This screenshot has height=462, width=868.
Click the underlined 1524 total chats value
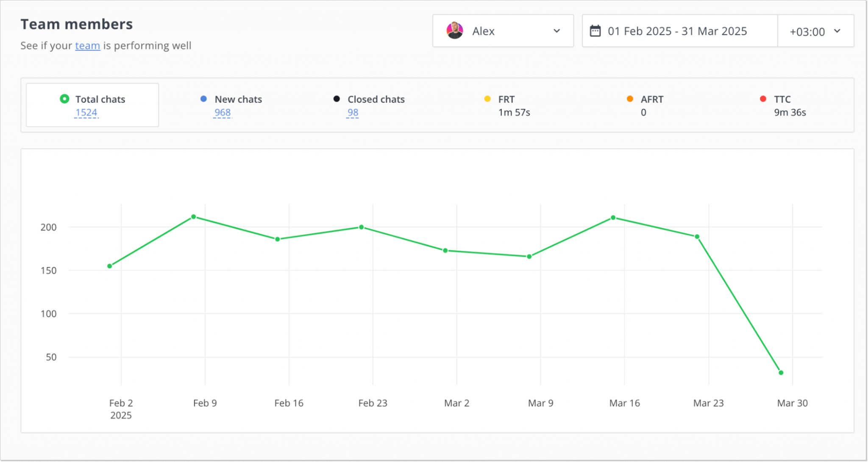click(86, 112)
